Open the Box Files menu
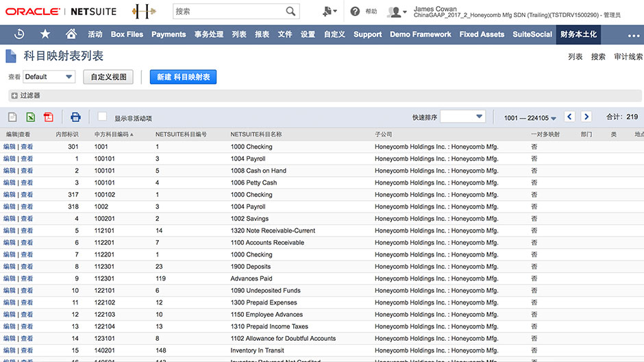This screenshot has height=362, width=644. pyautogui.click(x=127, y=34)
